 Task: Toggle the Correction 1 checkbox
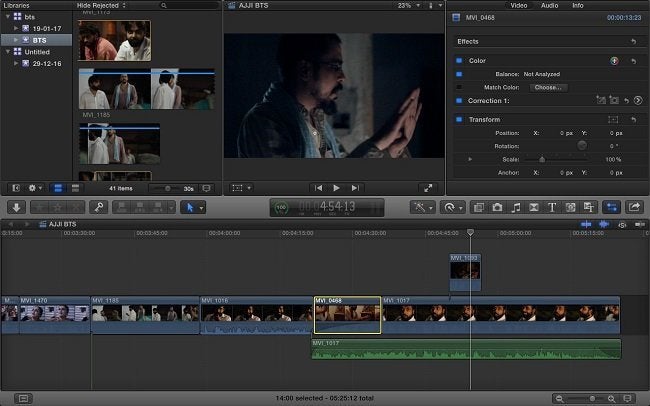coord(459,101)
